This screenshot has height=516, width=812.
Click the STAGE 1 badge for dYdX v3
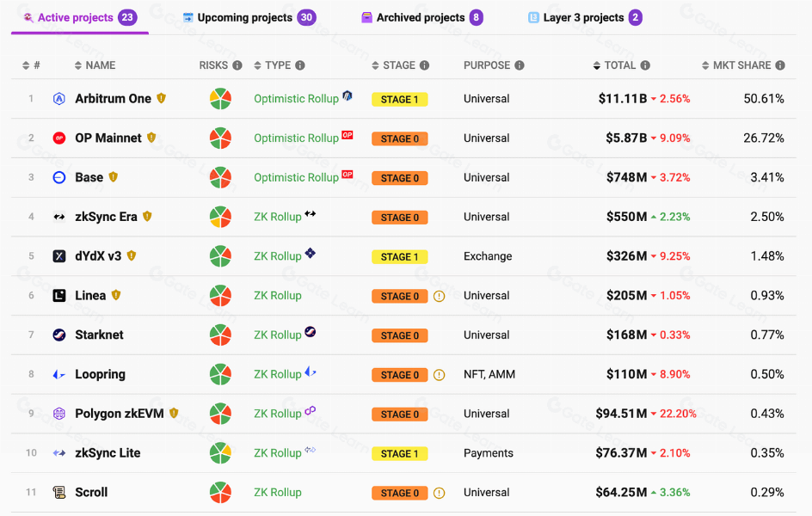[399, 255]
